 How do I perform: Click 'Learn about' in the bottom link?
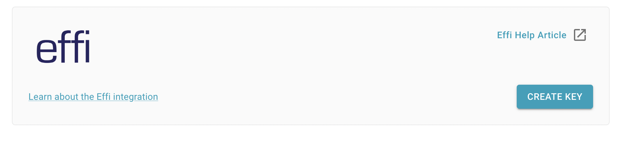pos(53,97)
